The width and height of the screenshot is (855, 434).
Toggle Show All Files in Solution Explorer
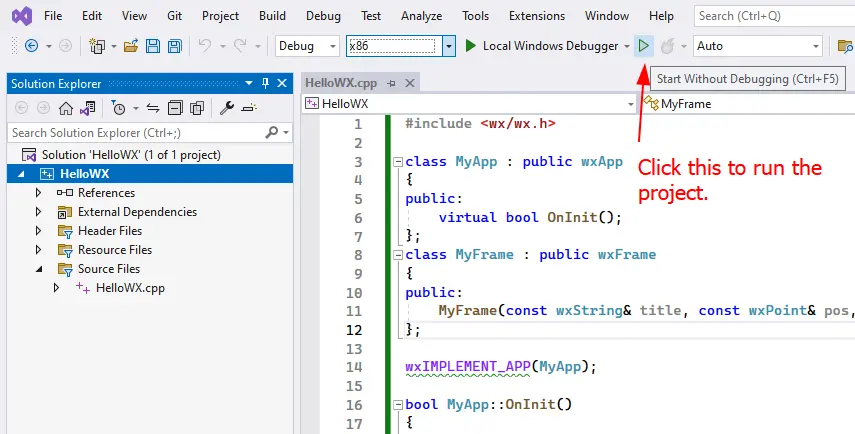pos(197,108)
